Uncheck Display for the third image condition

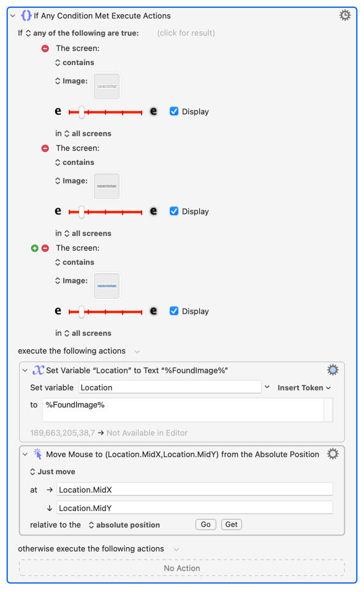point(174,311)
